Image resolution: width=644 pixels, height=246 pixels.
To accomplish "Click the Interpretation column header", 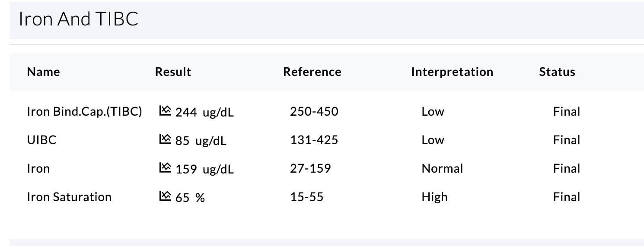I will click(452, 72).
